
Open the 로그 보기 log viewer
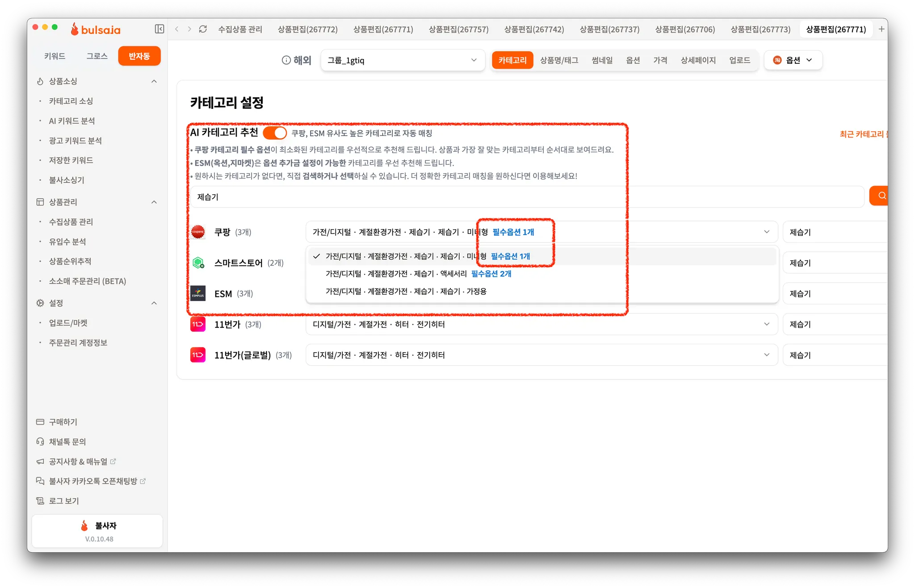64,501
